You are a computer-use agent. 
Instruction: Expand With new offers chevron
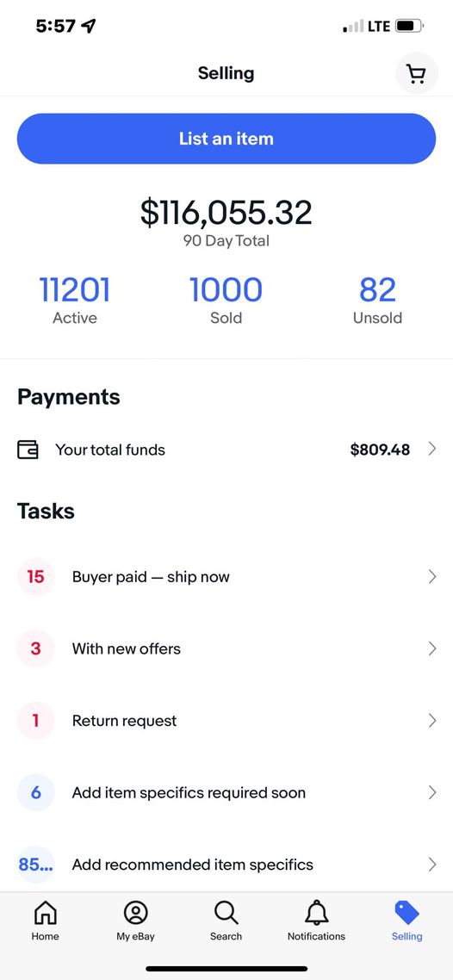(431, 648)
